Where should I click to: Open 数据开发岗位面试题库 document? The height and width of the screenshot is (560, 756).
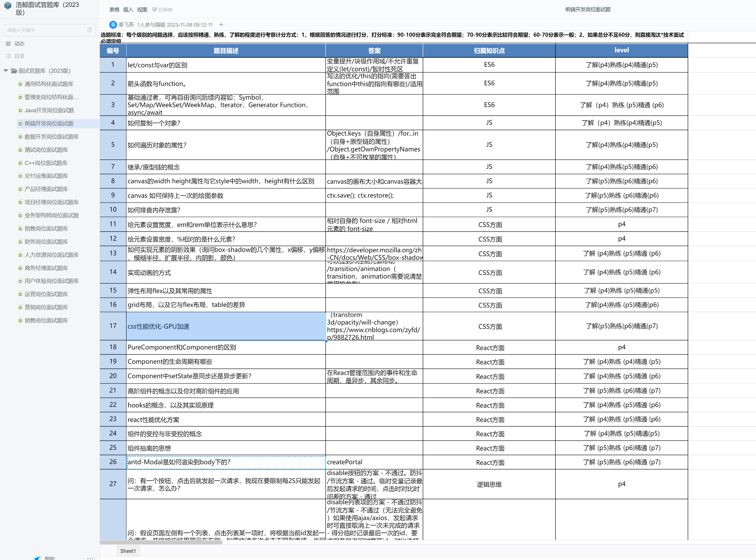click(x=52, y=137)
